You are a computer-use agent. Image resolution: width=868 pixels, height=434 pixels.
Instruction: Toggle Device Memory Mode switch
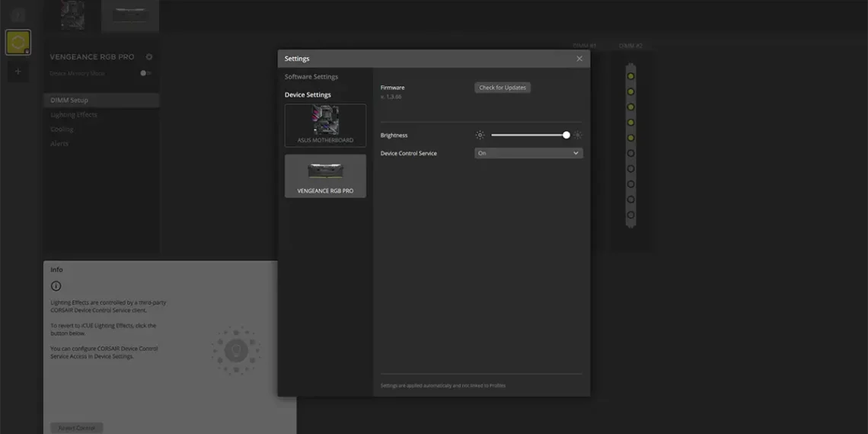tap(145, 73)
